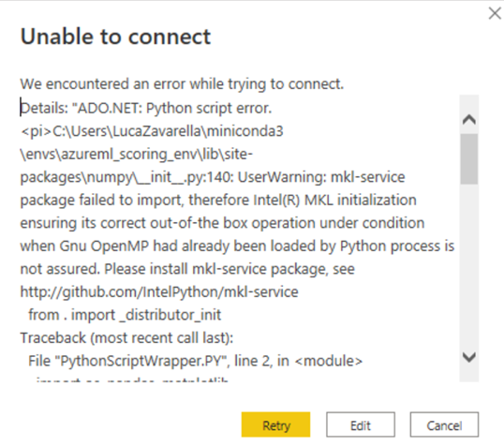Click the scrollbar up arrow
The width and height of the screenshot is (504, 447).
tap(469, 120)
